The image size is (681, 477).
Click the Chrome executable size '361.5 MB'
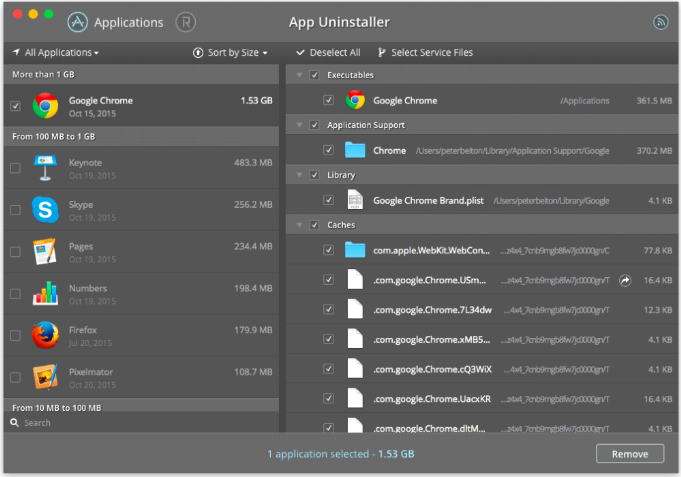click(654, 101)
